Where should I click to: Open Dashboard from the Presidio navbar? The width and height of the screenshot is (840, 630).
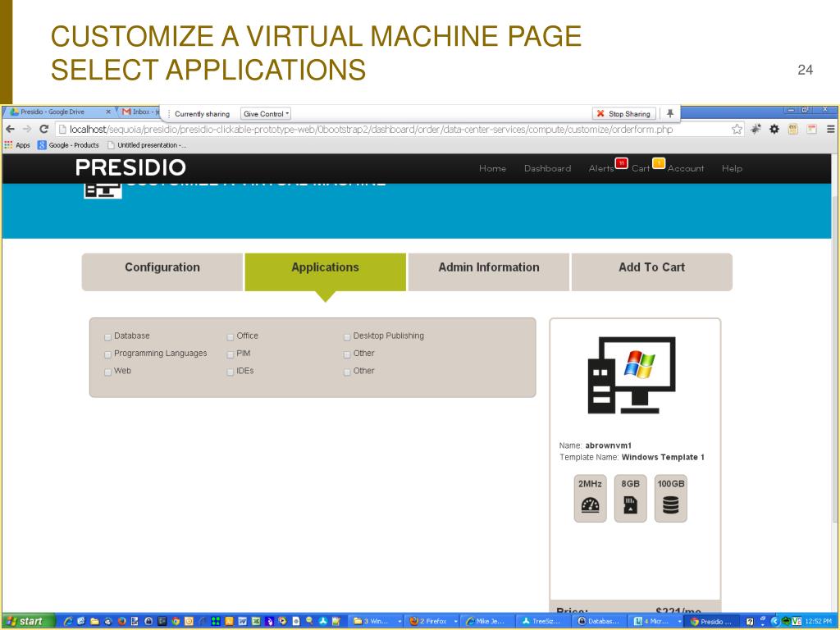pos(547,168)
